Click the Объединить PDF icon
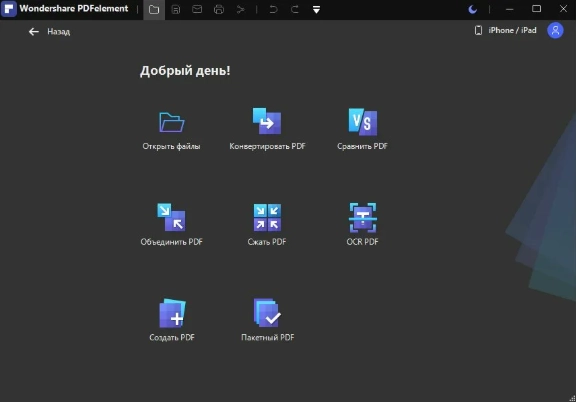Screen dimensions: 576x402 [x=172, y=217]
